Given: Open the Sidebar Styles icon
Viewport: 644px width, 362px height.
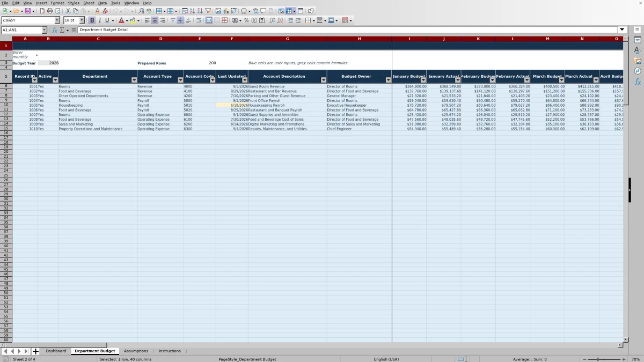Looking at the screenshot, I should click(x=638, y=50).
